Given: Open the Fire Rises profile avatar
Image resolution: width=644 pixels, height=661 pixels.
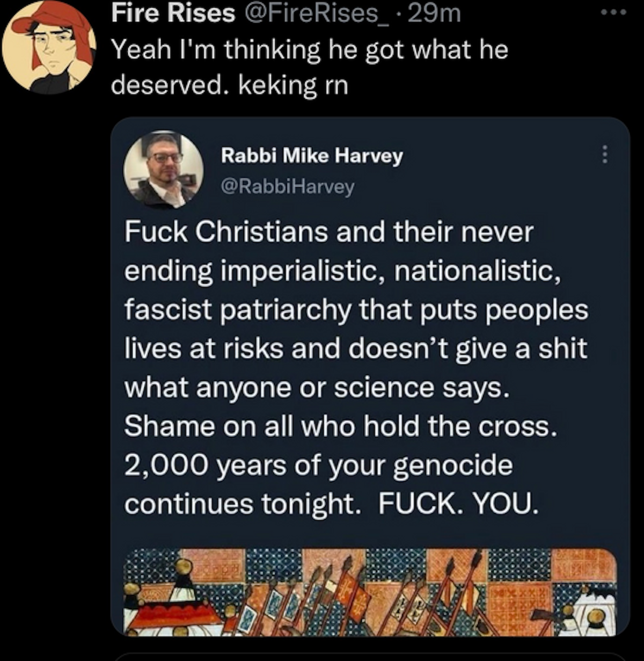Looking at the screenshot, I should click(x=49, y=47).
